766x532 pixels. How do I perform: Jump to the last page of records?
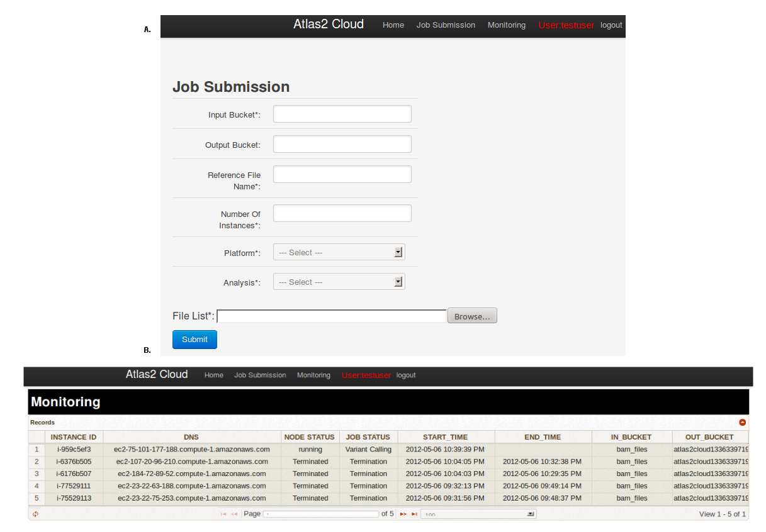[414, 514]
